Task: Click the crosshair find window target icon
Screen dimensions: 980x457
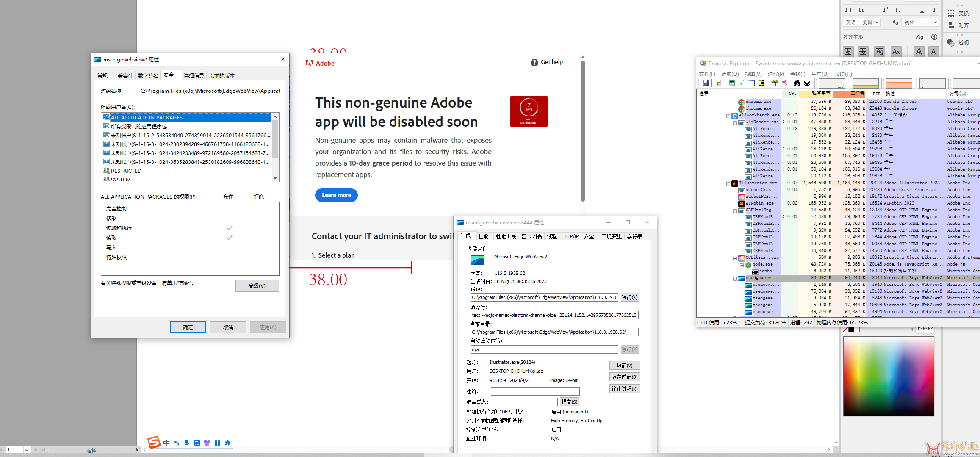Action: (x=807, y=83)
